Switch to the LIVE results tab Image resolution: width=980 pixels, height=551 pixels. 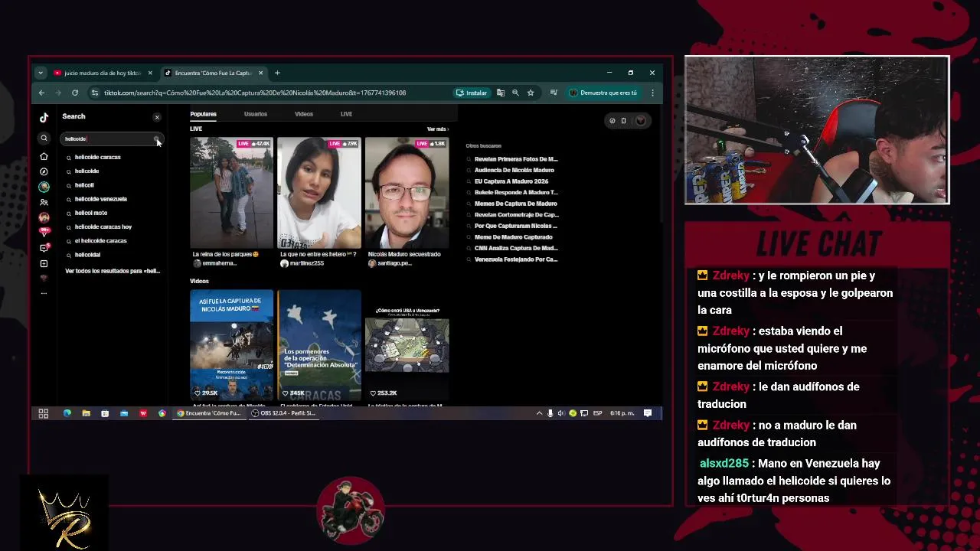346,114
